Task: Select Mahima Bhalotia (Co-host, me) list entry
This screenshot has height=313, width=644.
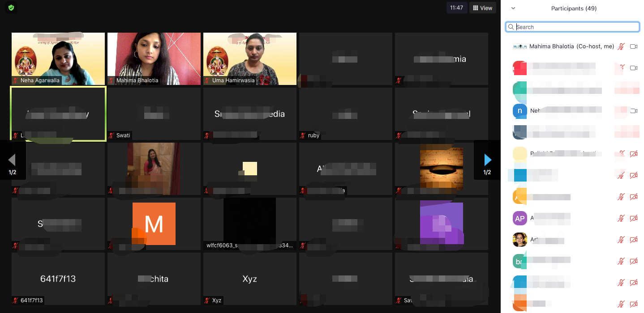Action: pyautogui.click(x=571, y=47)
